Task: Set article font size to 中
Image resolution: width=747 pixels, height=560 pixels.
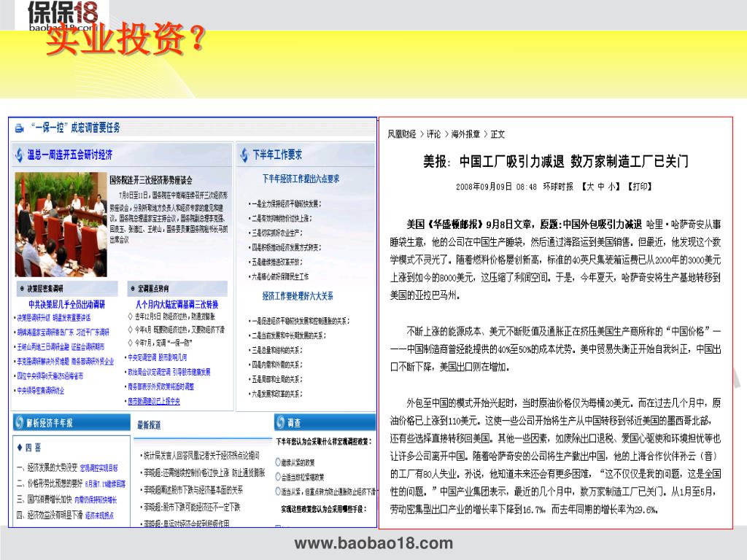Action: point(601,187)
